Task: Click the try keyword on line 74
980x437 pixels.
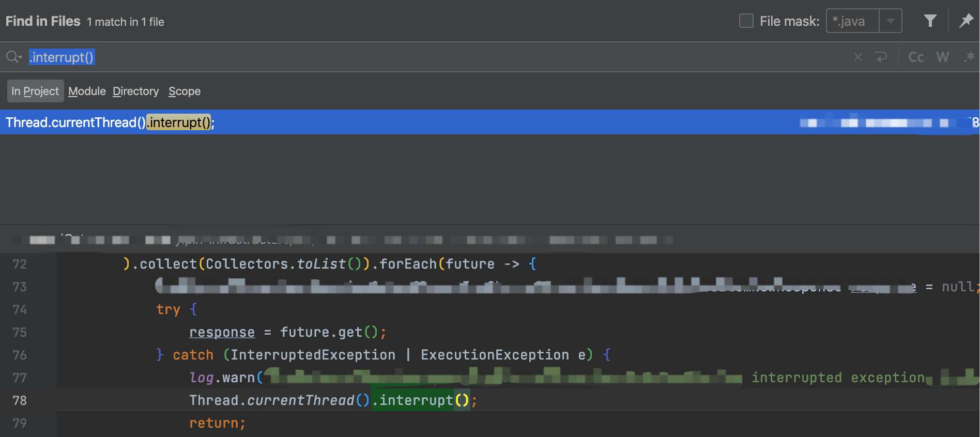Action: pos(168,309)
